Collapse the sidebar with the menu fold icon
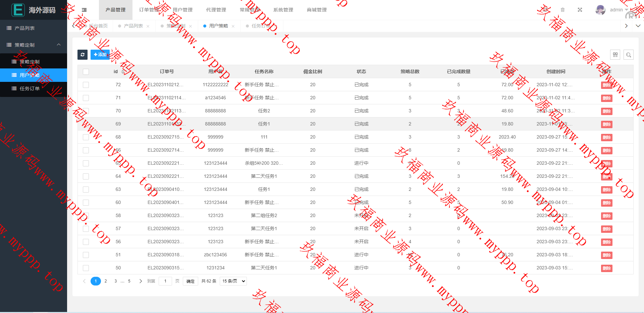This screenshot has height=313, width=644. [x=84, y=10]
